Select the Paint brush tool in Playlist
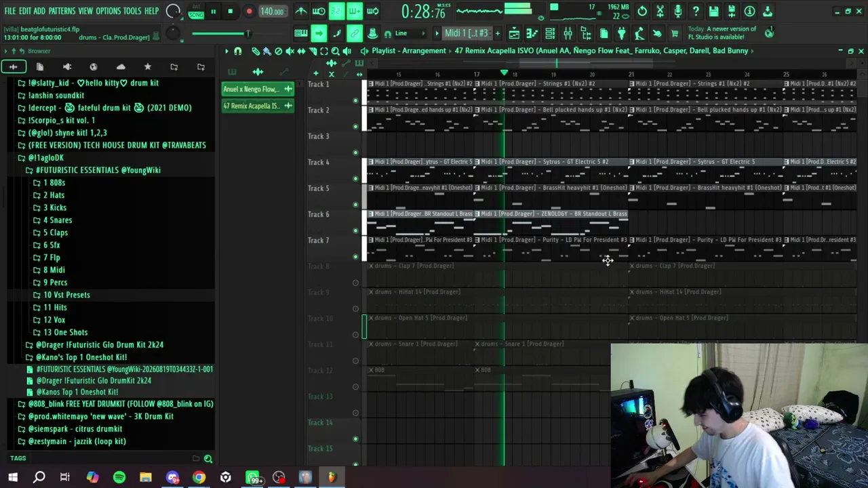The height and width of the screenshot is (488, 868). tap(267, 51)
